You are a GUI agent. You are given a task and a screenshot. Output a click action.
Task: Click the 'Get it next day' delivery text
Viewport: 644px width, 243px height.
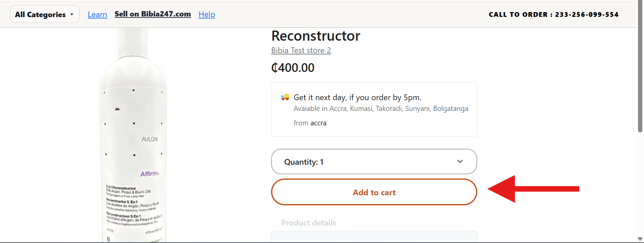point(357,97)
